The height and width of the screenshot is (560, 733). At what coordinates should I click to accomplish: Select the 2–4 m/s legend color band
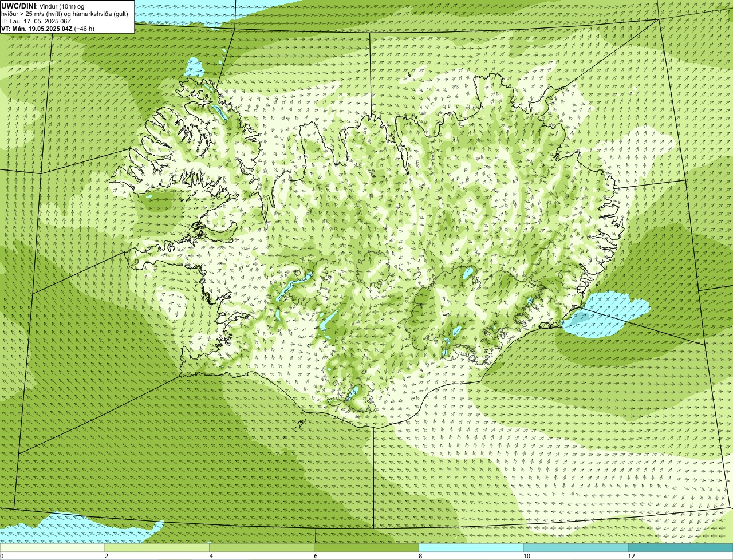point(157,548)
